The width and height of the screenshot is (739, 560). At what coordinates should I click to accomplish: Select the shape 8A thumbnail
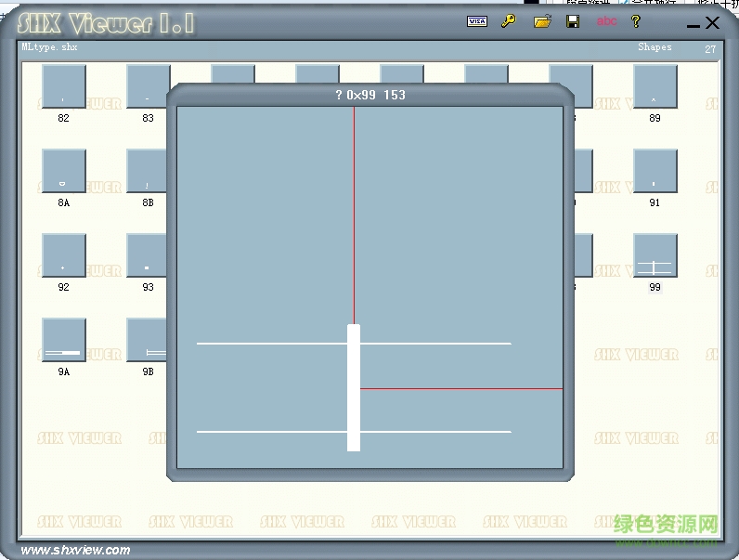[x=64, y=171]
